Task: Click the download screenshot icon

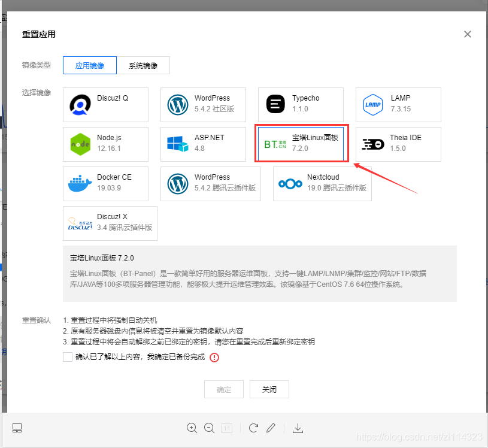Action: tap(298, 428)
